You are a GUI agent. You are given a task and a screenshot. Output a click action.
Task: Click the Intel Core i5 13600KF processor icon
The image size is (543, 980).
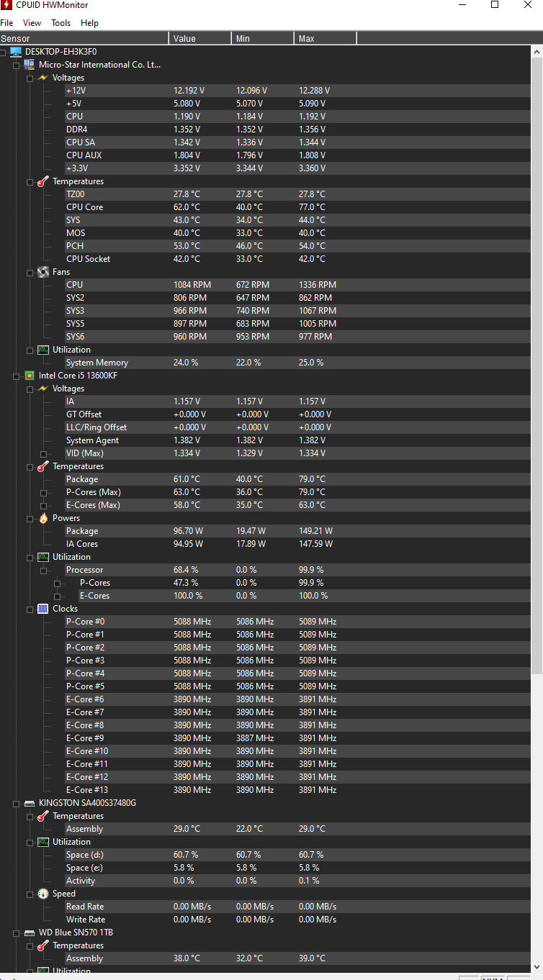(30, 376)
